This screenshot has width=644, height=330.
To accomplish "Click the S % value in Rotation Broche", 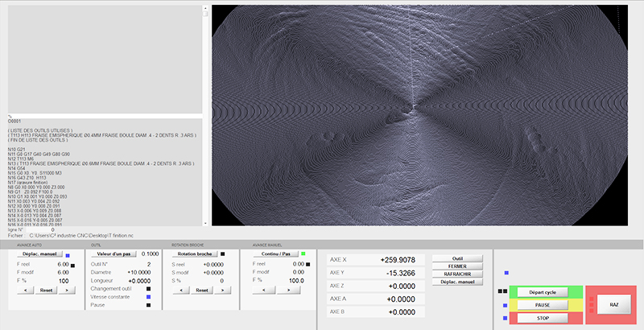I will pyautogui.click(x=222, y=281).
